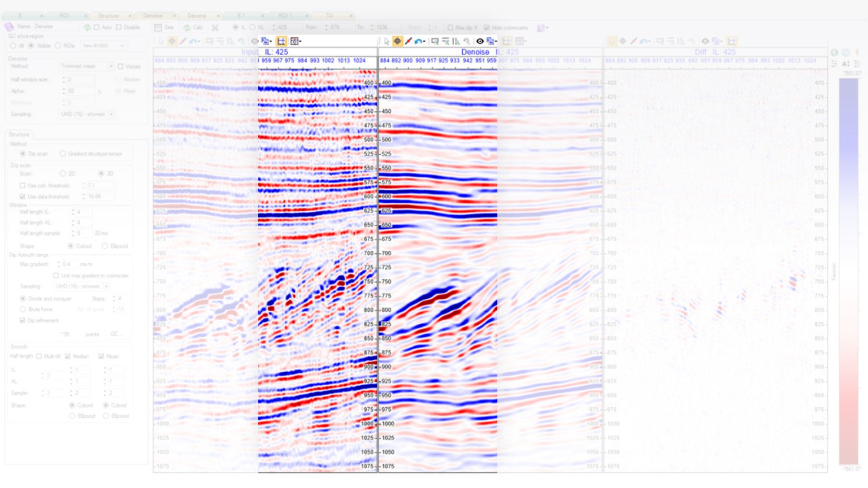The height and width of the screenshot is (488, 868).
Task: Toggle the Hide colorscales checkbox
Action: point(487,27)
